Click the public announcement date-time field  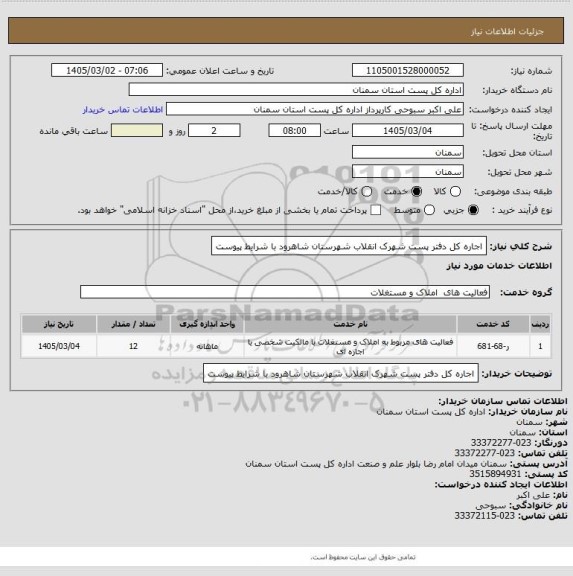pos(107,70)
